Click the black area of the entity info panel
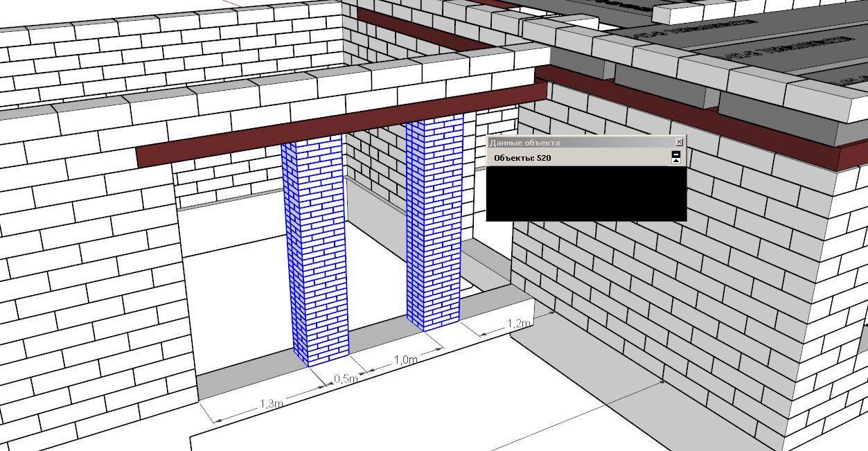 586,193
